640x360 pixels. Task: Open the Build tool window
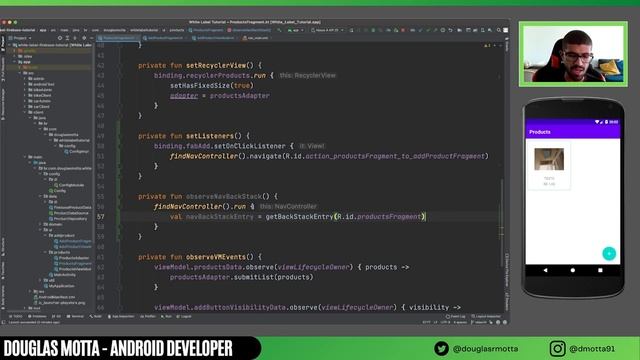(96, 316)
